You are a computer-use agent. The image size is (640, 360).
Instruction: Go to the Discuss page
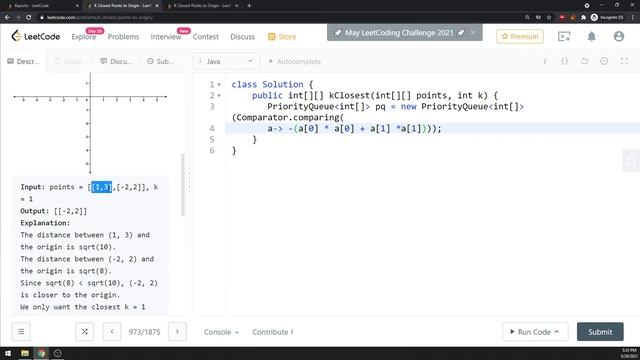(242, 37)
